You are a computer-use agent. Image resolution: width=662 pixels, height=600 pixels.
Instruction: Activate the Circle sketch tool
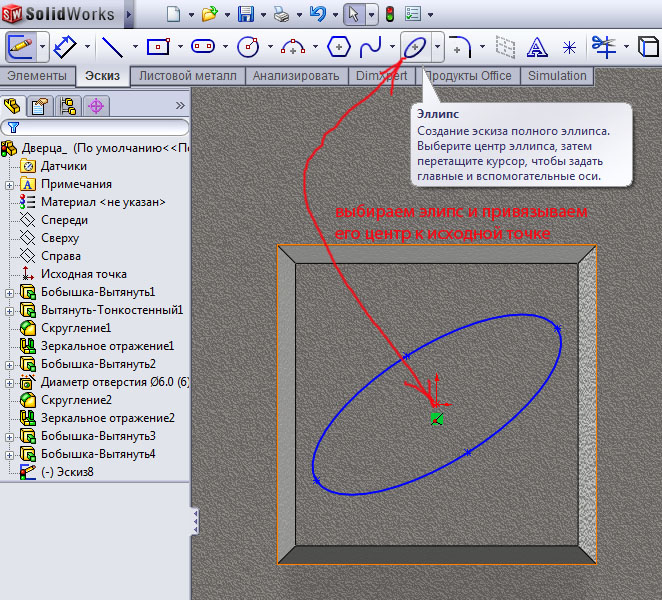(247, 46)
